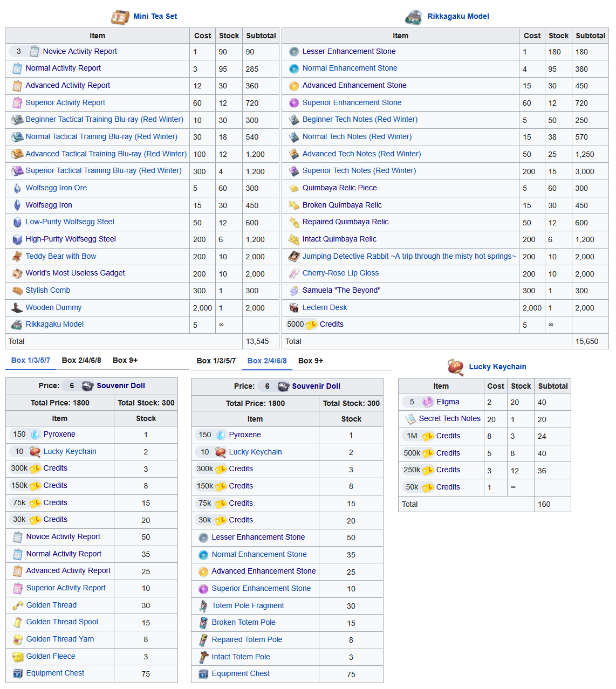Screen dimensions: 616x689
Task: Open Rikkagaku Model link in Mini Tea Set table
Action: [x=55, y=325]
